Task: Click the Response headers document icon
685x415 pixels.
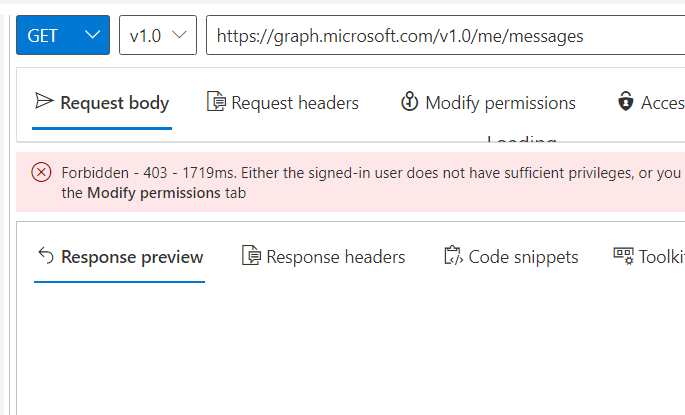Action: (x=252, y=255)
